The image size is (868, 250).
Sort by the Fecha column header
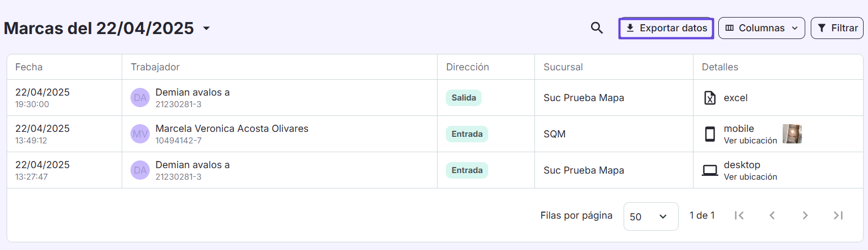pyautogui.click(x=29, y=67)
